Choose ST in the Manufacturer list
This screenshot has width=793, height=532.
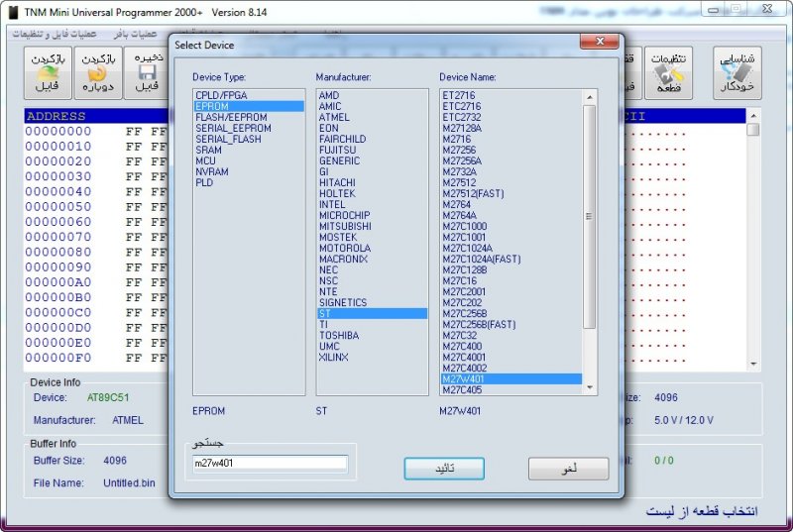click(373, 314)
